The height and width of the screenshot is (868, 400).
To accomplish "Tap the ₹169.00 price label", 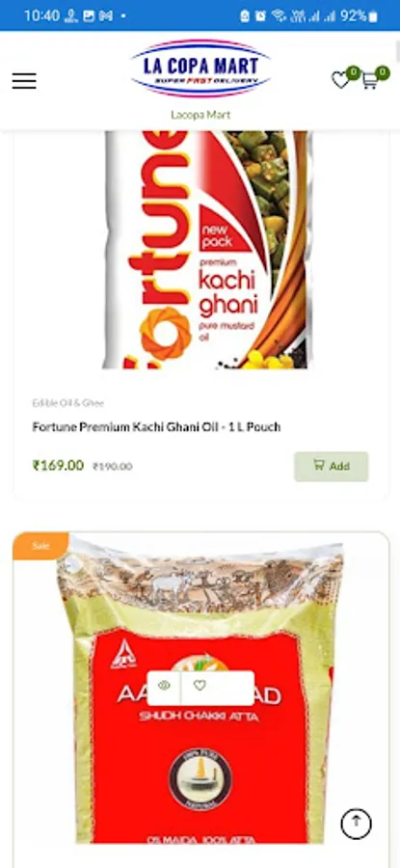I will pos(58,466).
